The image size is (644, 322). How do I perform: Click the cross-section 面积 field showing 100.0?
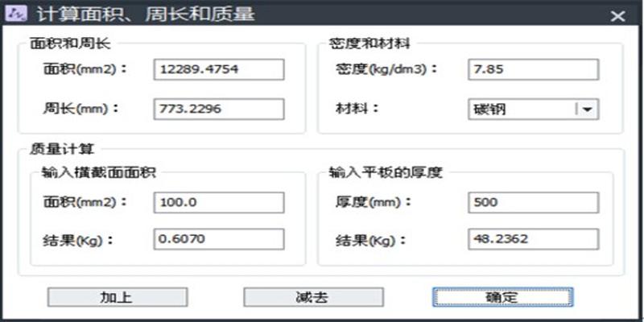(219, 203)
